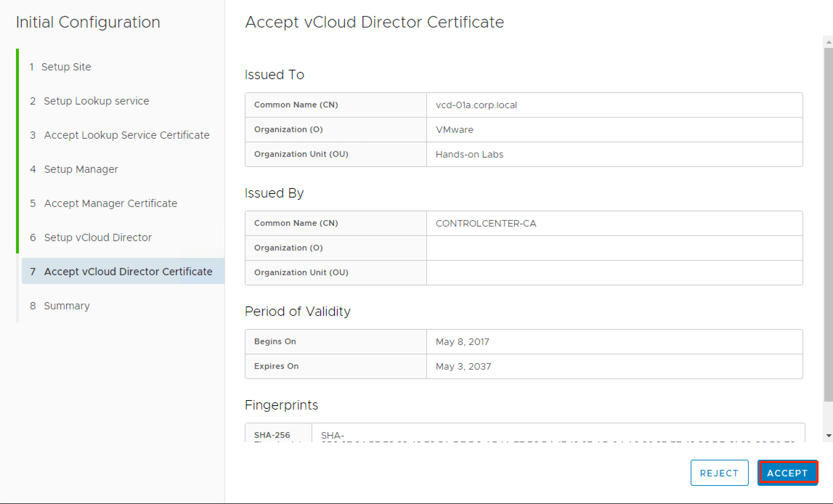The height and width of the screenshot is (504, 833).
Task: Click the REJECT button
Action: click(719, 473)
